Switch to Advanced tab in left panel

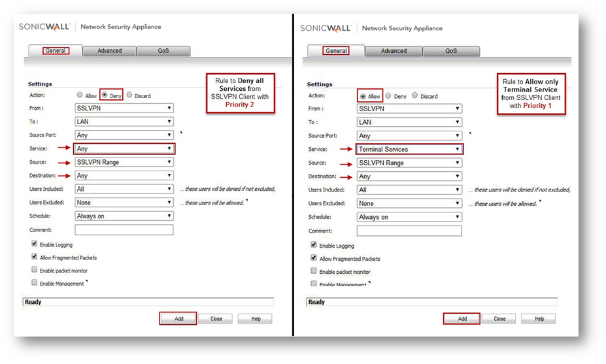110,50
